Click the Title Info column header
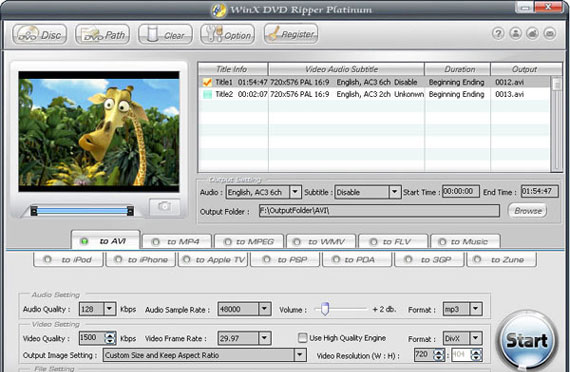The image size is (570, 372). 233,69
